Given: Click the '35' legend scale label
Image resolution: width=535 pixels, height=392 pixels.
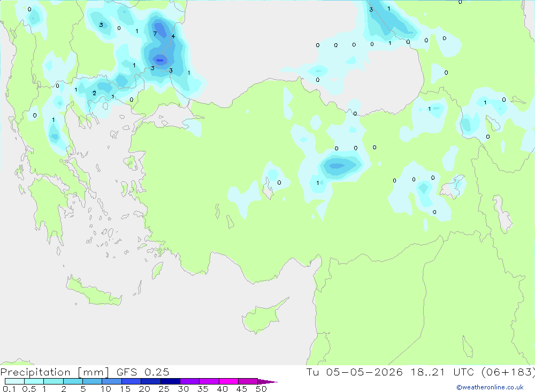Looking at the screenshot, I should click(x=203, y=389).
